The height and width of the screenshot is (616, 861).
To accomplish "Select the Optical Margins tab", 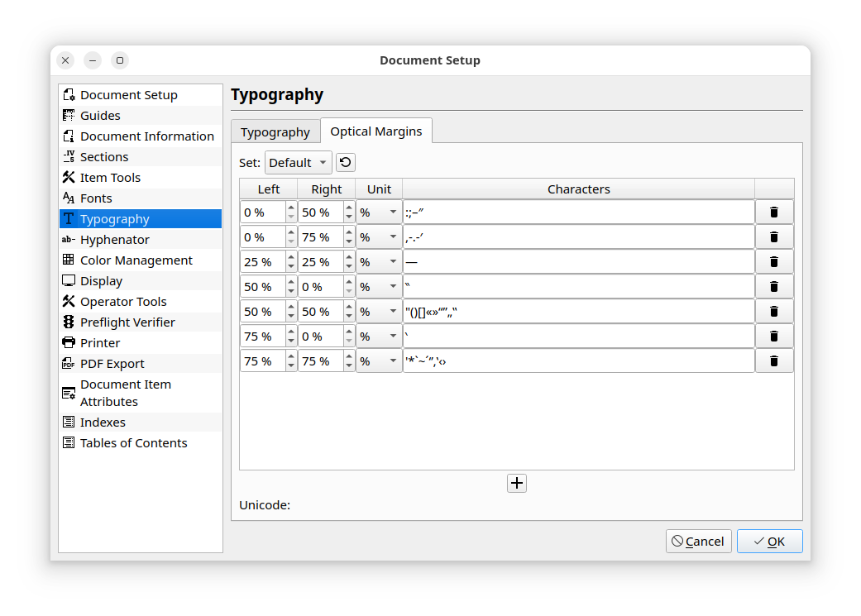I will pos(376,131).
